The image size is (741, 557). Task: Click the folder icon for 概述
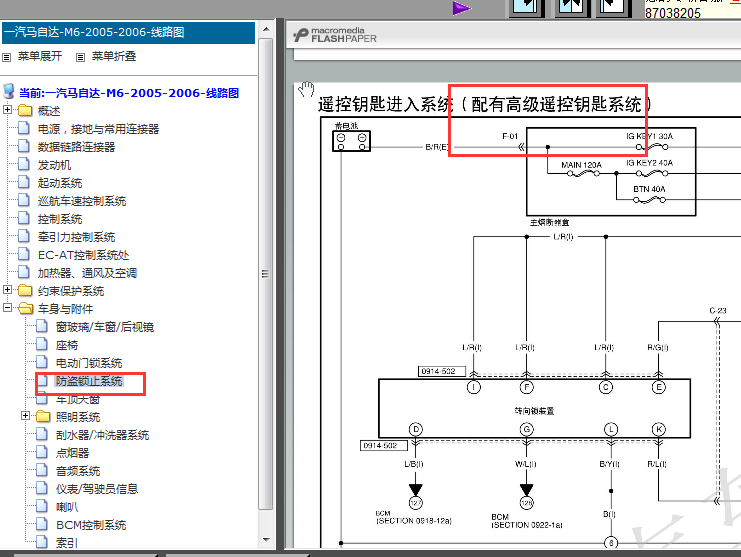(25, 111)
